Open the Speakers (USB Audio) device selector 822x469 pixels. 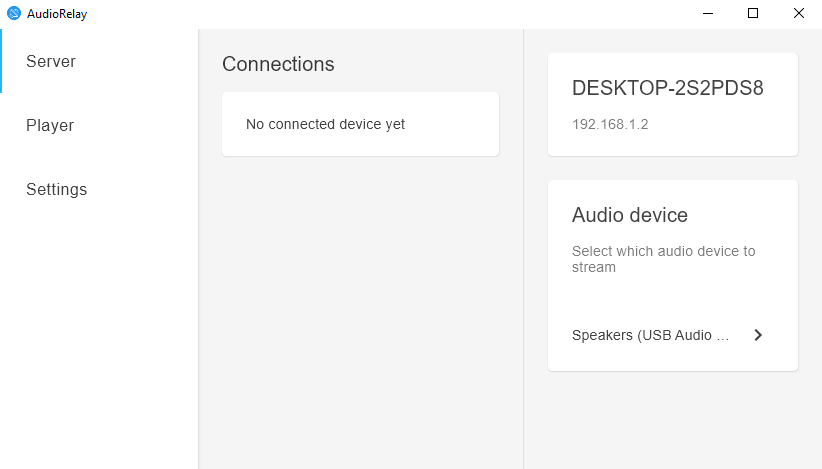pyautogui.click(x=667, y=335)
